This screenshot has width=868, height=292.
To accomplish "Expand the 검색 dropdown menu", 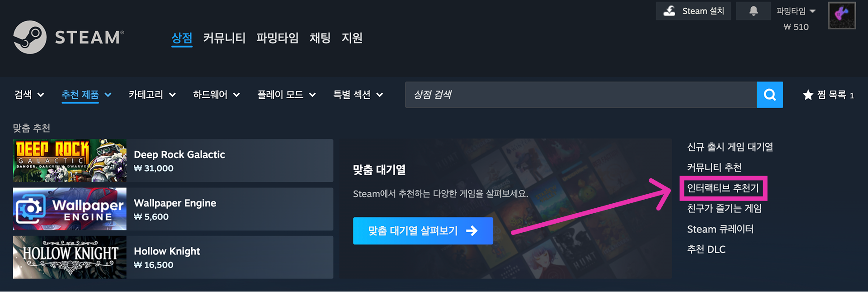I will pos(29,95).
